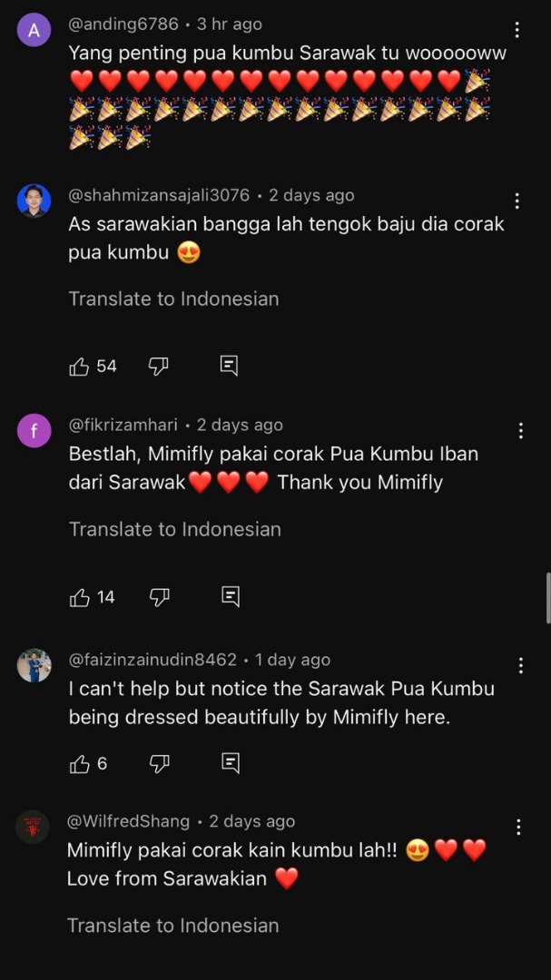Click the comments scrollbar thumb

tap(547, 598)
